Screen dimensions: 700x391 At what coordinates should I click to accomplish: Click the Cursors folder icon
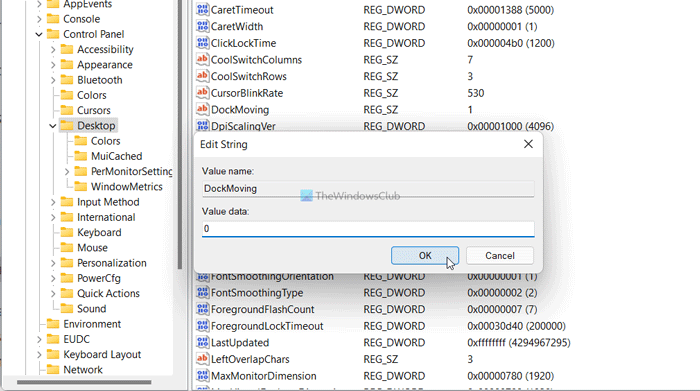(67, 110)
